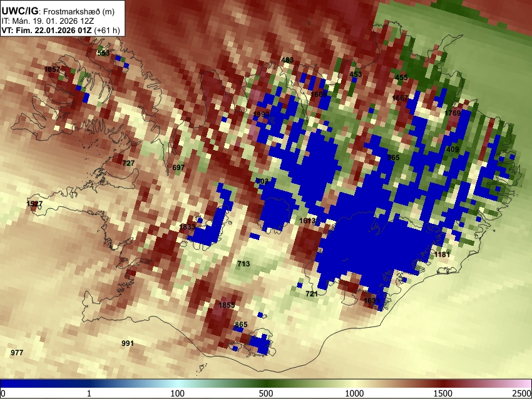Screen dimensions: 532x399
Task: Click the colour scale label 0
Action: pyautogui.click(x=3, y=393)
